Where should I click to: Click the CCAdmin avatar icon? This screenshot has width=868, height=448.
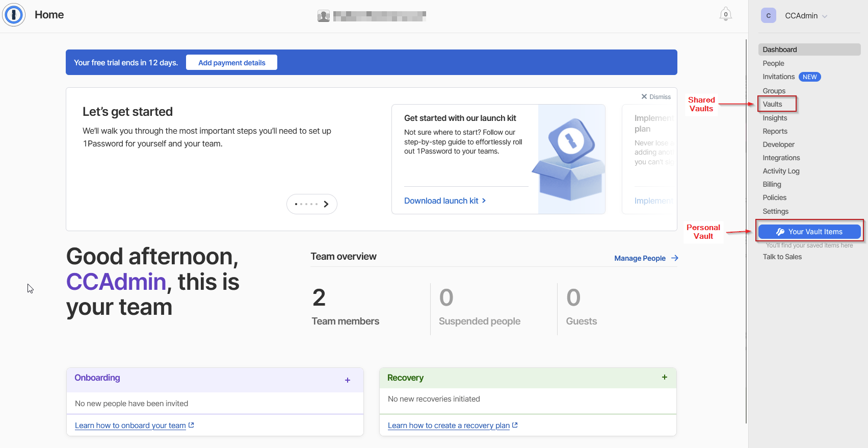pyautogui.click(x=768, y=15)
